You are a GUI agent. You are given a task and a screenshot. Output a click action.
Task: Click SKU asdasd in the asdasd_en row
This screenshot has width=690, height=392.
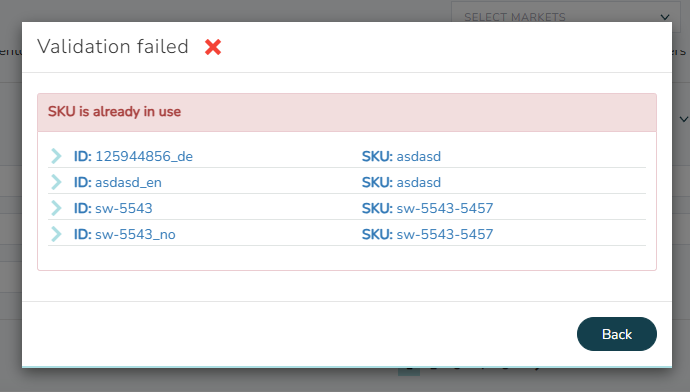click(x=401, y=182)
